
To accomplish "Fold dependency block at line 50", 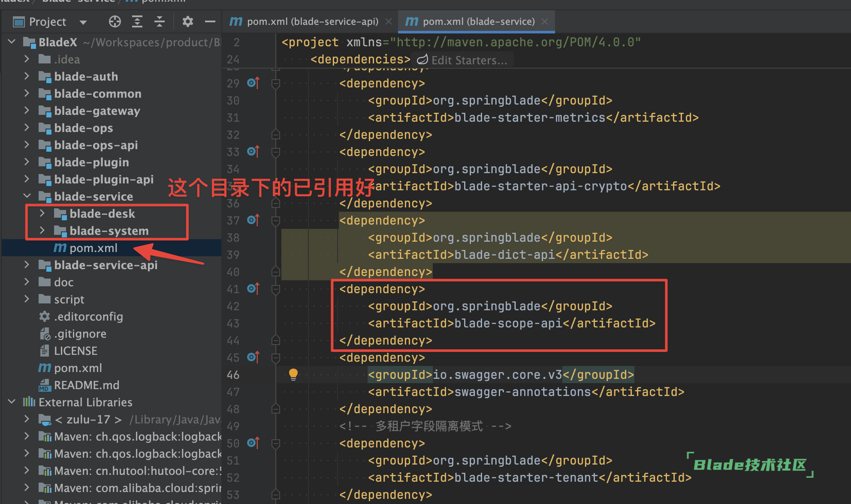I will (276, 444).
